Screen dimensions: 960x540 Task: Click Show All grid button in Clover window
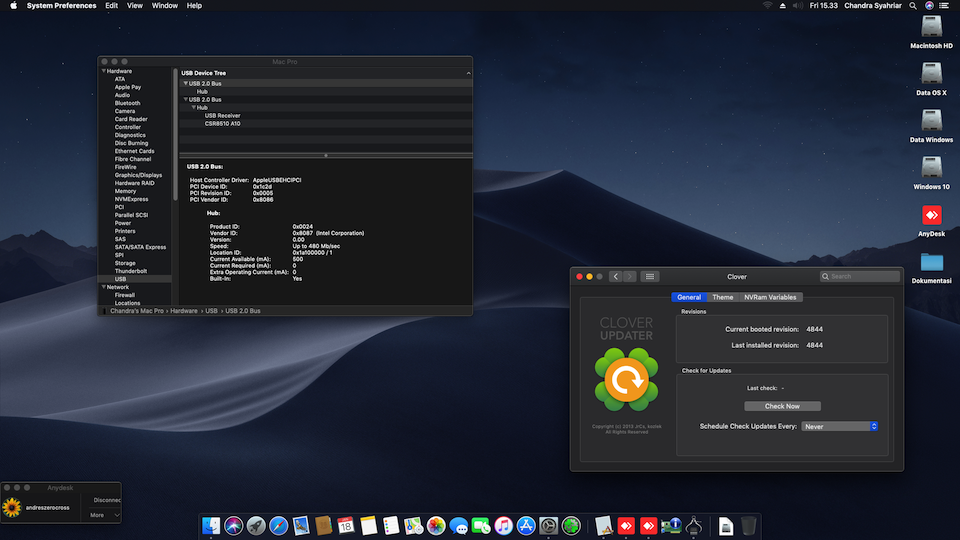[x=650, y=277]
